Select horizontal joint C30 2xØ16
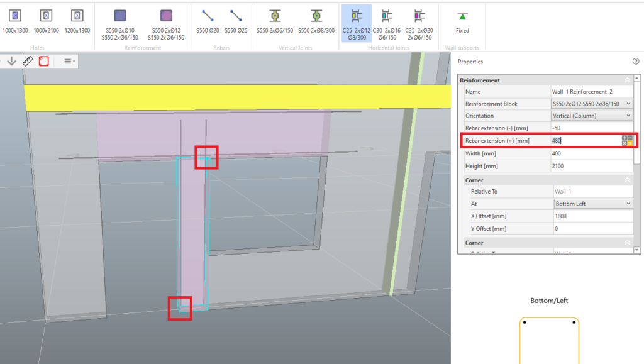The height and width of the screenshot is (364, 644). coord(386,19)
